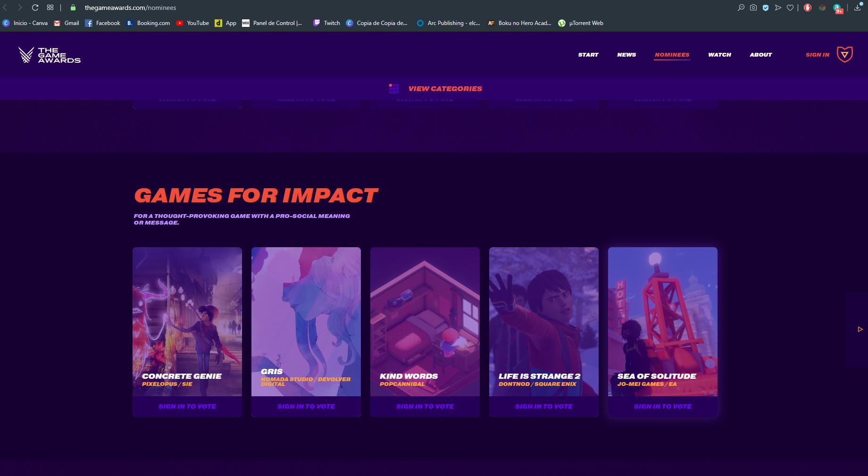Image resolution: width=868 pixels, height=476 pixels.
Task: Open the News tab in site navigation
Action: [x=626, y=55]
